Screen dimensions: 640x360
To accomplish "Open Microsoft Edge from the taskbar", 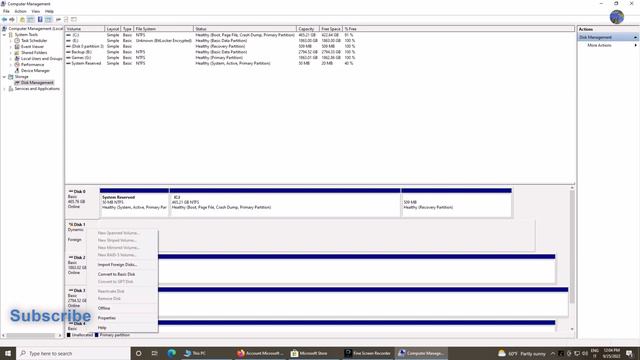I will point(171,353).
